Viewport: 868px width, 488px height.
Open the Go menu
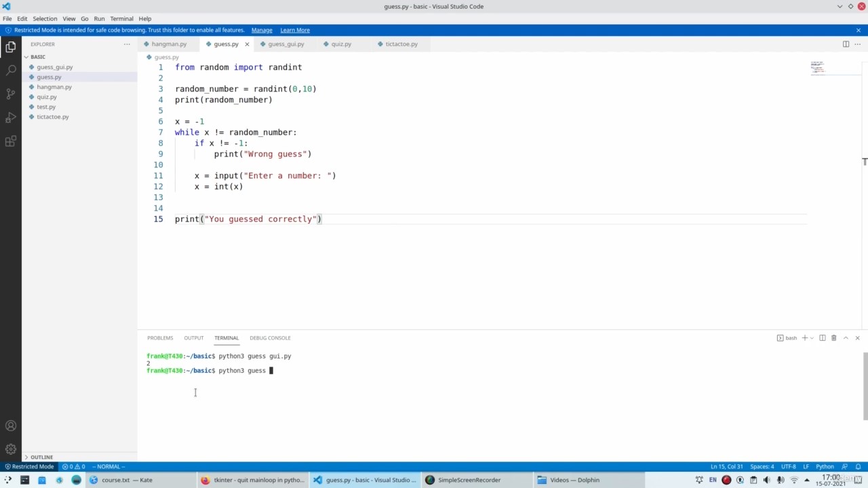(85, 18)
